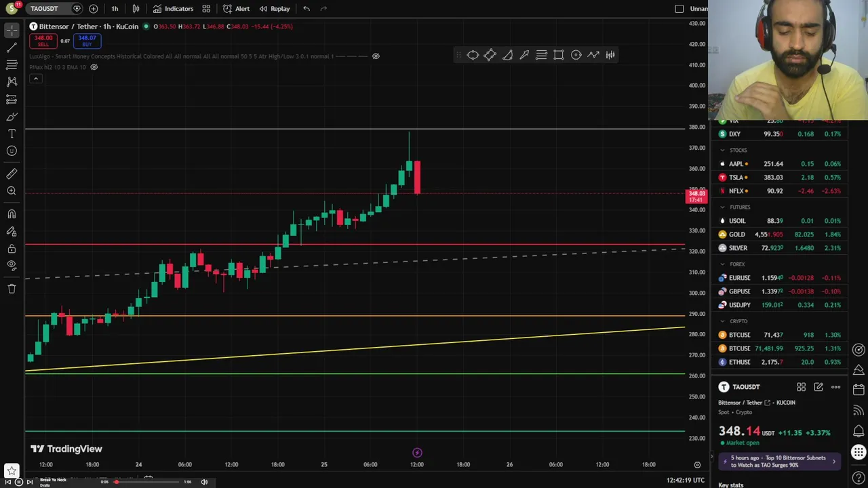Open the emoji and icons tool
The height and width of the screenshot is (488, 868).
click(x=12, y=150)
